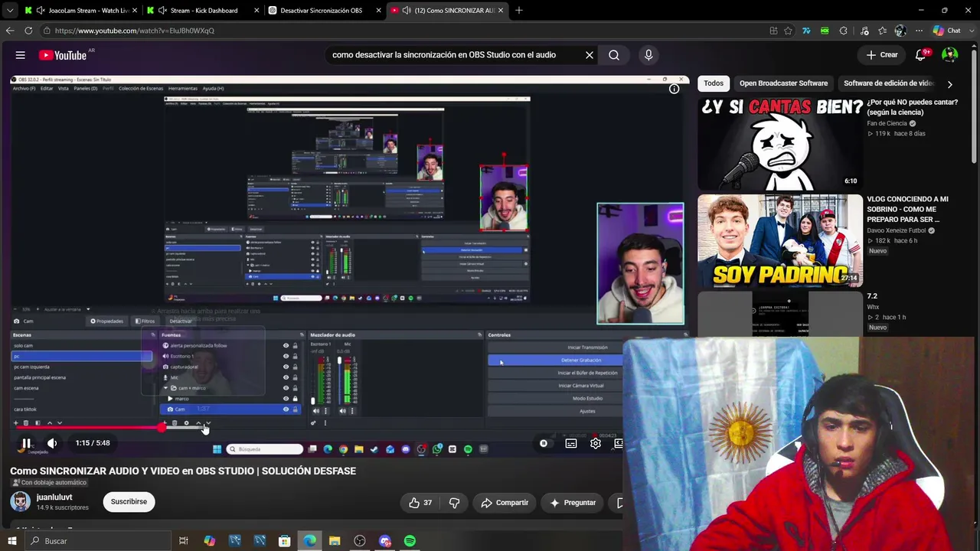Expand the arrow next to Copilot Chat
980x551 pixels.
click(x=970, y=31)
